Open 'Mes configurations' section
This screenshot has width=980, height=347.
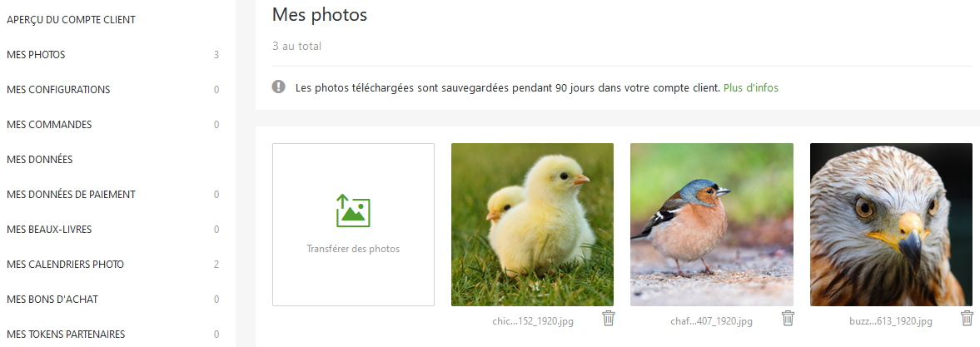112,90
